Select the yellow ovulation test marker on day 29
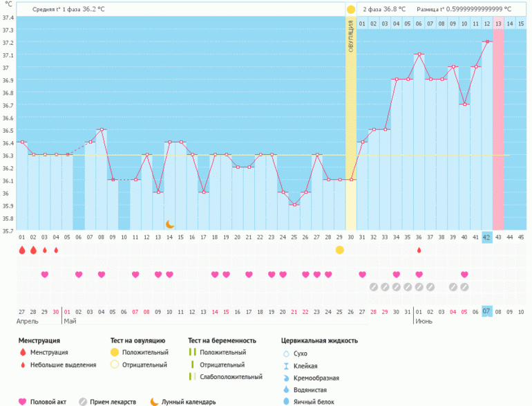This screenshot has height=406, width=532. pyautogui.click(x=339, y=250)
